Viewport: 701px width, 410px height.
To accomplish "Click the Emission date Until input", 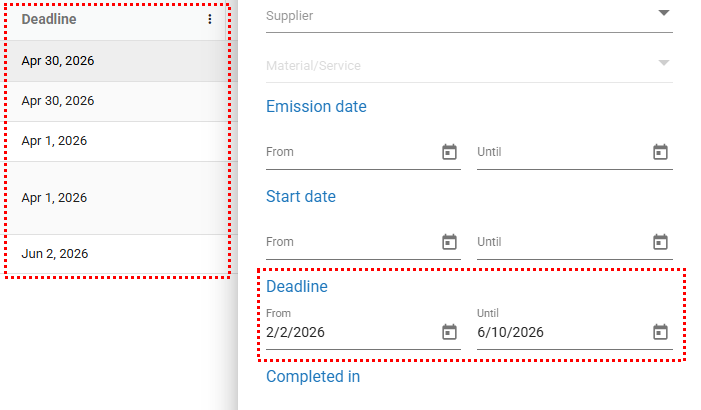I will (x=560, y=152).
